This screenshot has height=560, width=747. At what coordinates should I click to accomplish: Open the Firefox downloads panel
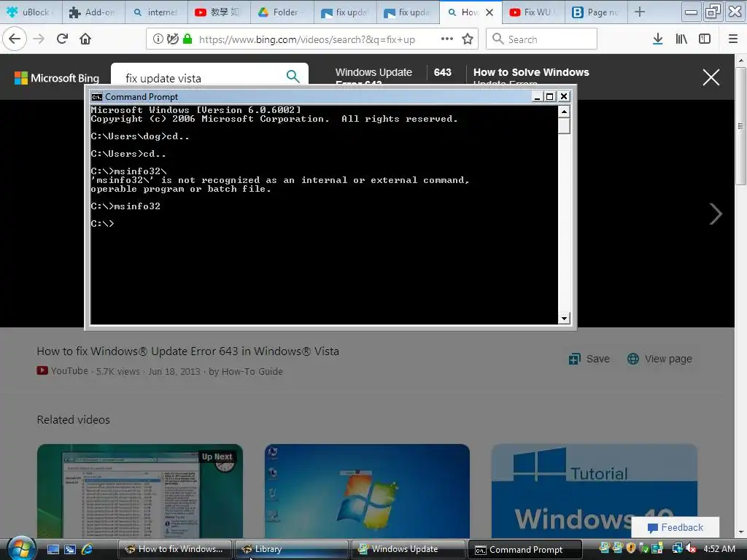click(x=657, y=39)
